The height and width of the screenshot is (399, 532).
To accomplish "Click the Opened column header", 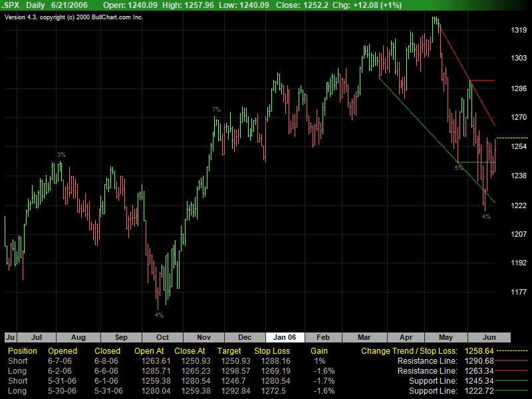I will click(x=63, y=351).
